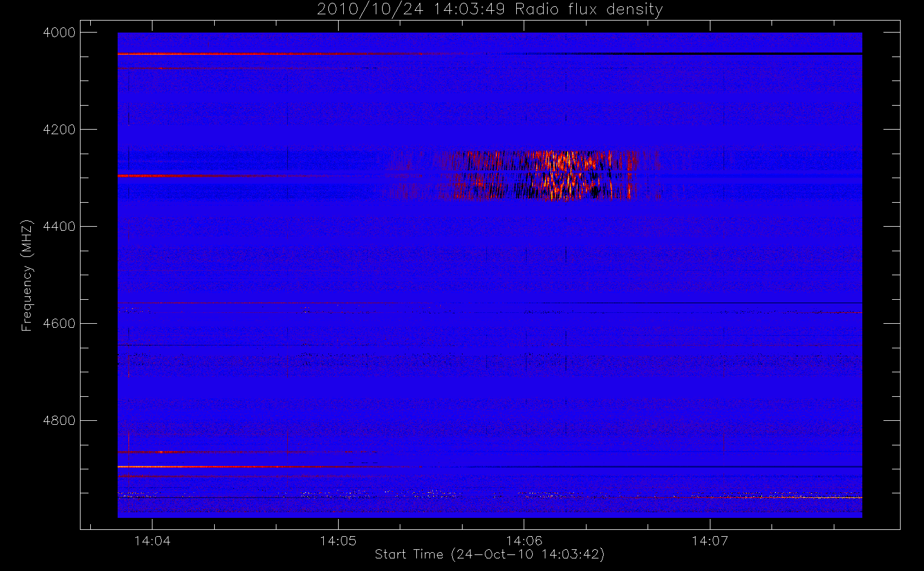The image size is (924, 571).
Task: Click the plot title '2010/10/24 14:03:49 Radio flux density'
Action: click(x=490, y=10)
